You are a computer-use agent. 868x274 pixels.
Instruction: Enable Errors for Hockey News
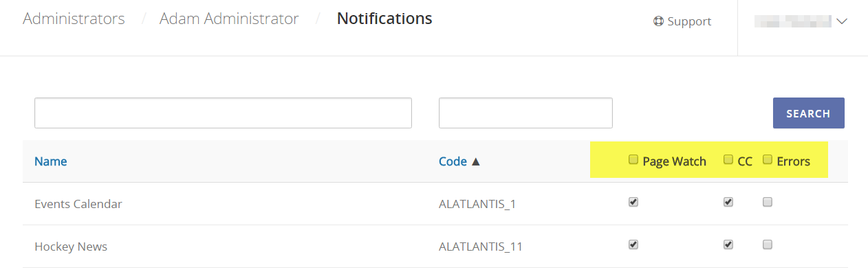point(768,244)
